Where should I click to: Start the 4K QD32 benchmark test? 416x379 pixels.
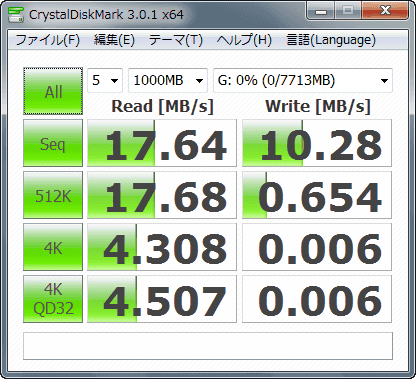pyautogui.click(x=53, y=299)
